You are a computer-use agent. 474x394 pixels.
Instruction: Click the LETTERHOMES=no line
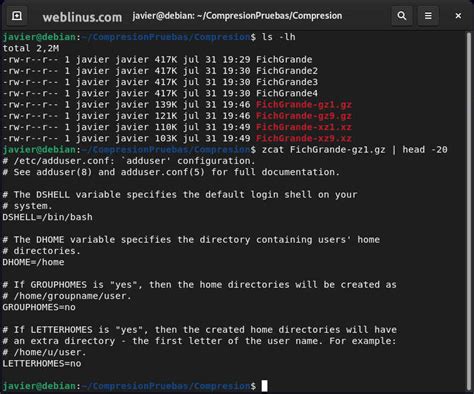coord(42,364)
